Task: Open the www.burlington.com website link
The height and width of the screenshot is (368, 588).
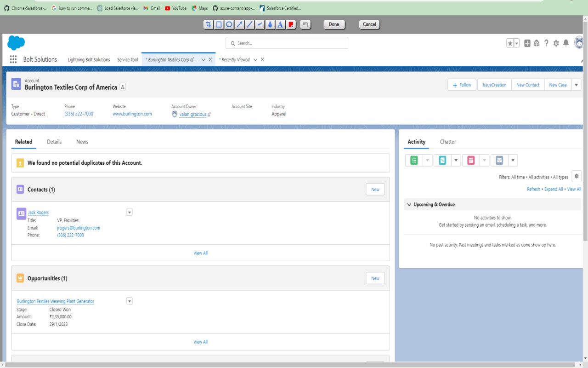Action: coord(132,114)
